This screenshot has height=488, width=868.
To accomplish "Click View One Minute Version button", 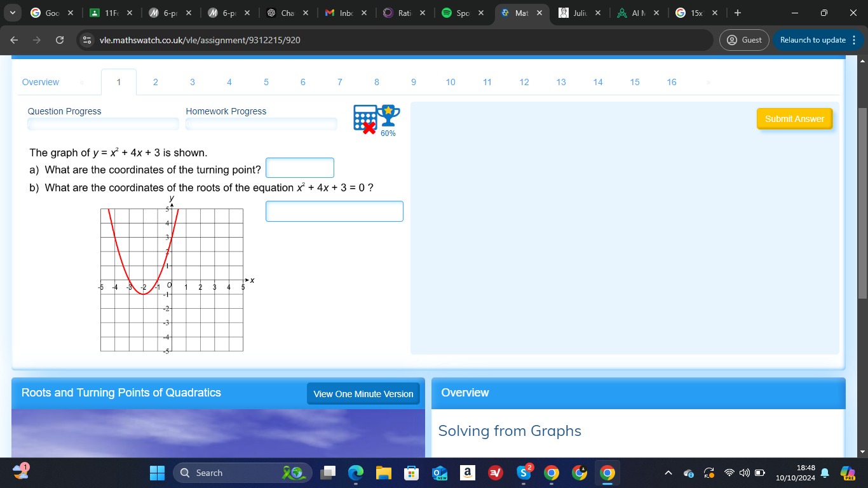I will pyautogui.click(x=363, y=394).
